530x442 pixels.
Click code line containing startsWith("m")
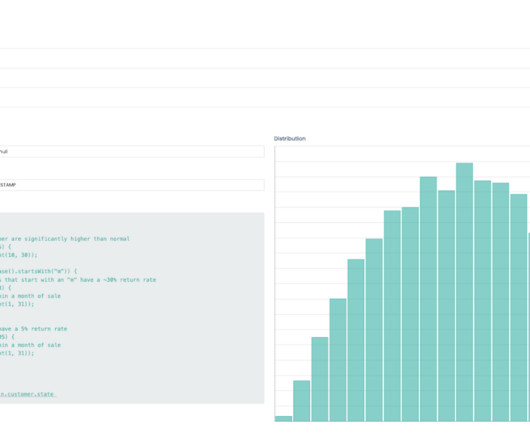coord(39,271)
